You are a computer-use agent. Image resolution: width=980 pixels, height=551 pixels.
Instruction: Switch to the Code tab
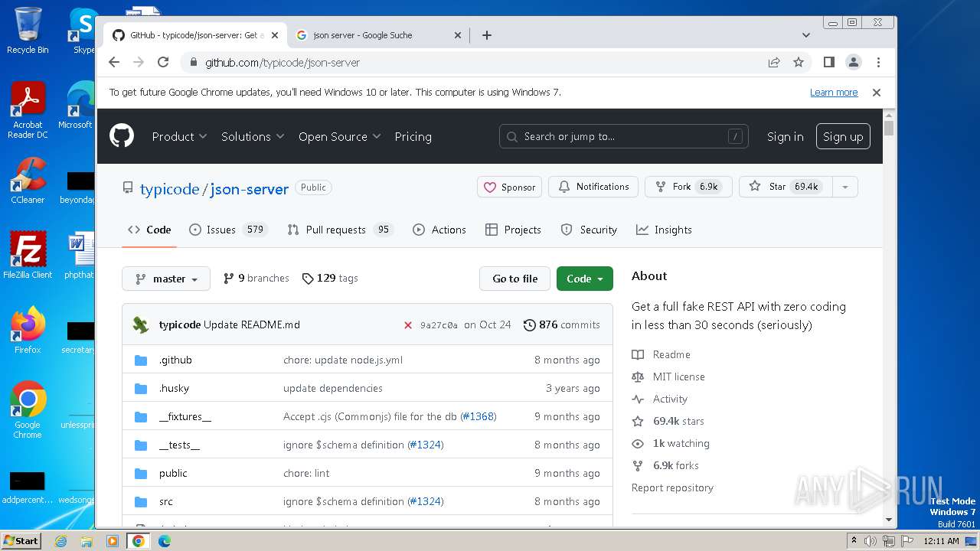tap(149, 230)
